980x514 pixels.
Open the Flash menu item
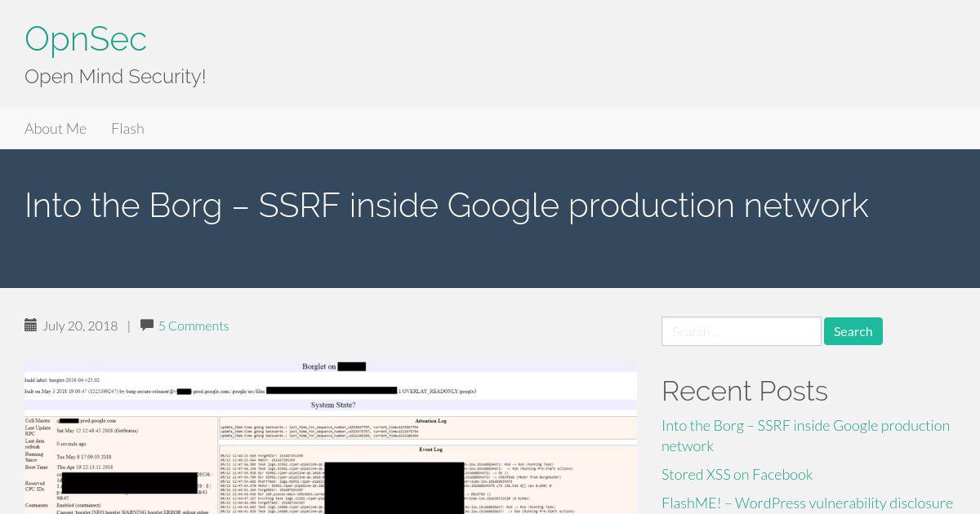[127, 128]
